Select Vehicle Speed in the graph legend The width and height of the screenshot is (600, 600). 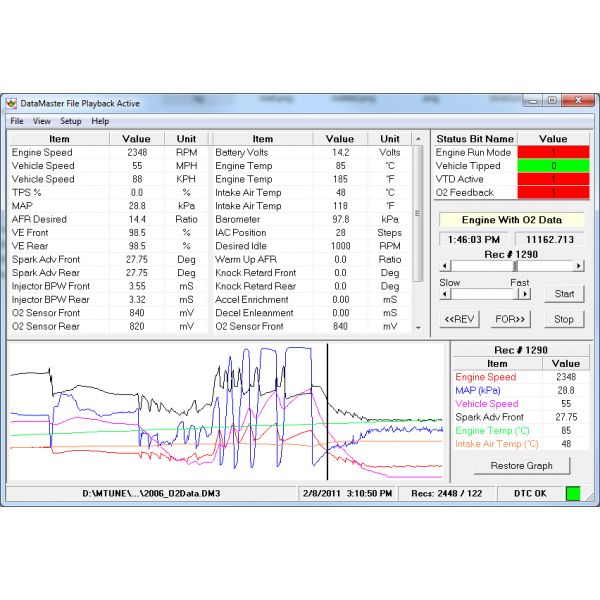point(487,404)
